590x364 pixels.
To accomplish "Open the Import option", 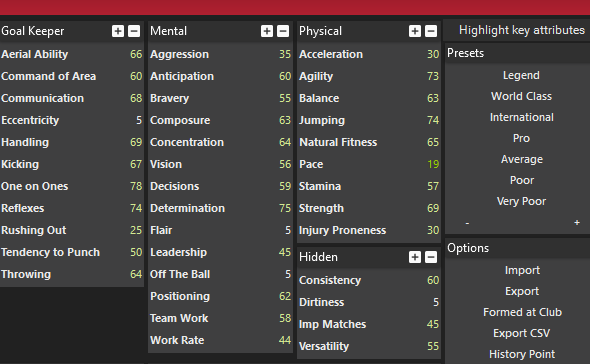I will pyautogui.click(x=522, y=270).
